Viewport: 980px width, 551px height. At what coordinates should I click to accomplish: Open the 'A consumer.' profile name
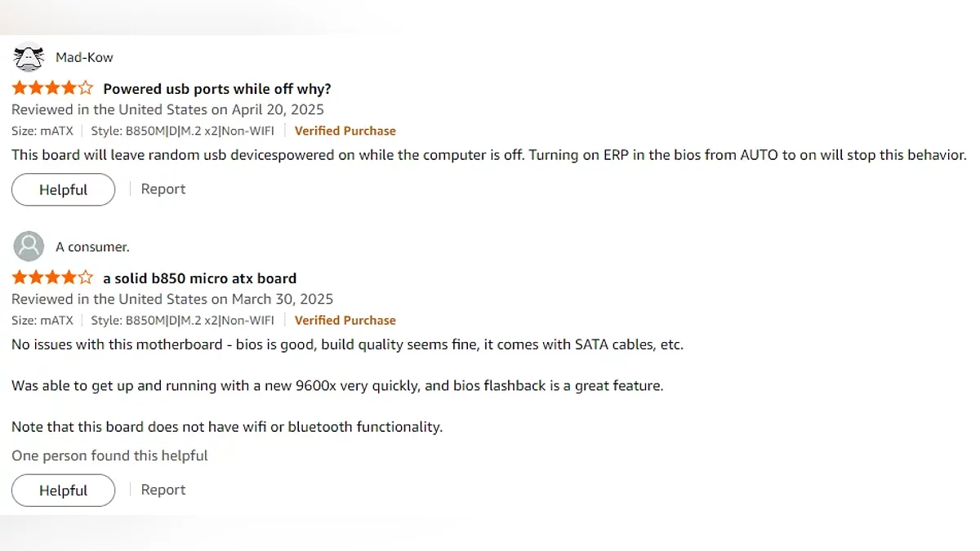tap(92, 247)
